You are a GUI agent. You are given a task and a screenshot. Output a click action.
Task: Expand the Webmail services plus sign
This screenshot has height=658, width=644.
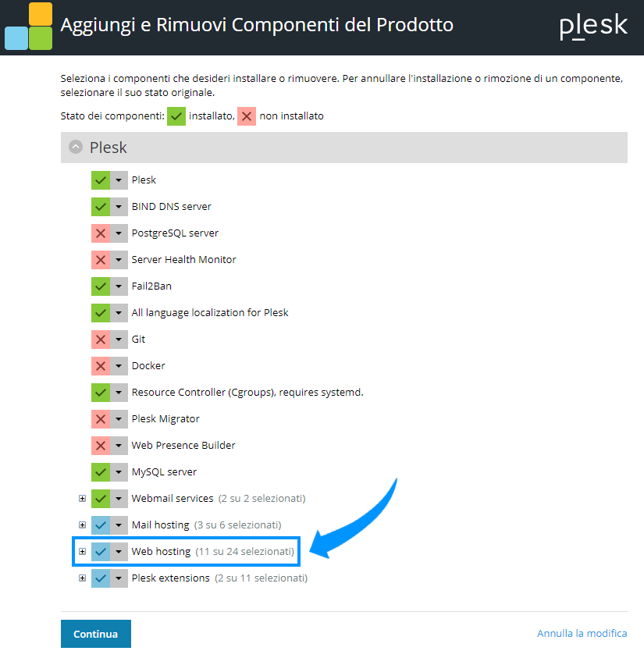(82, 499)
